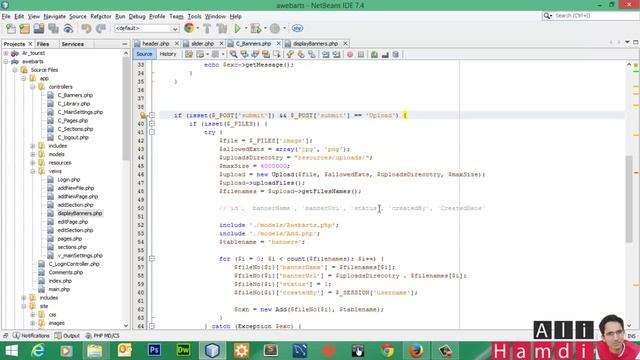This screenshot has height=360, width=640.
Task: Open Internet Explorer from the taskbar
Action: tap(38, 350)
